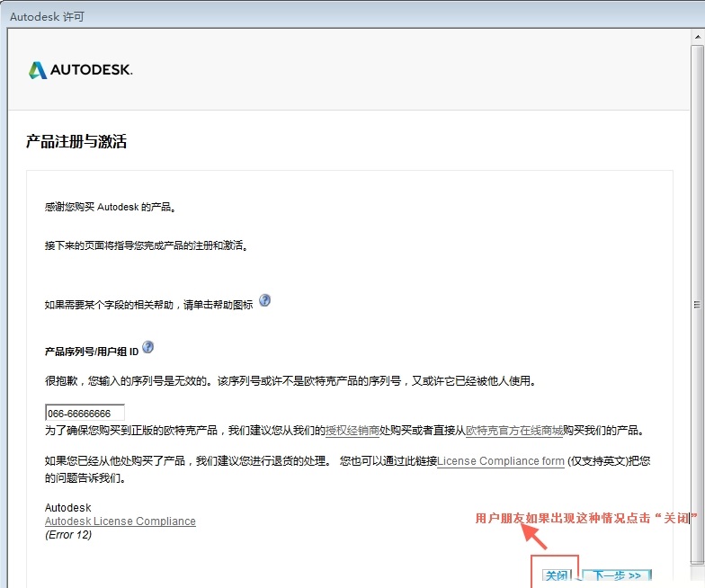Click the (Error 12) text

pyautogui.click(x=68, y=535)
